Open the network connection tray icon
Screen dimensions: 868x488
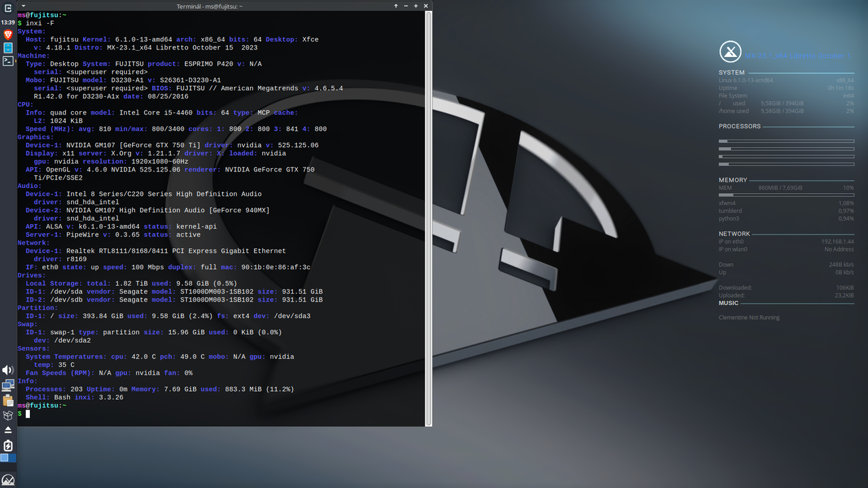coord(8,386)
